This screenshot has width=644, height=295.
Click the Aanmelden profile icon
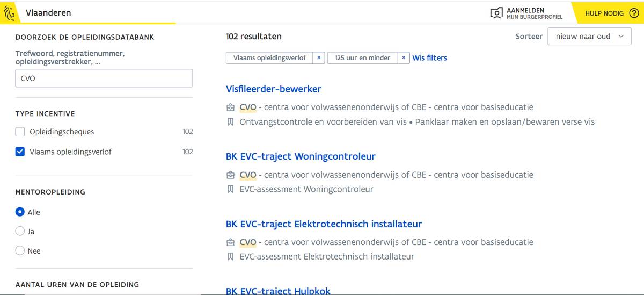point(497,13)
